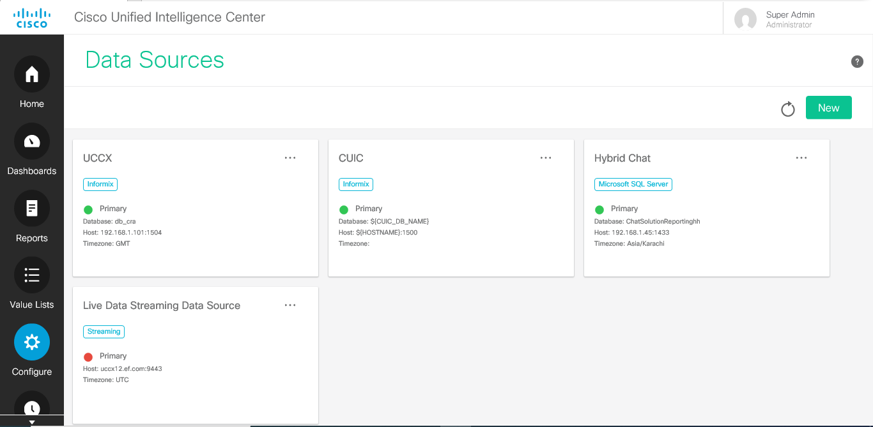
Task: Click the Hybrid Chat card title
Action: point(622,158)
